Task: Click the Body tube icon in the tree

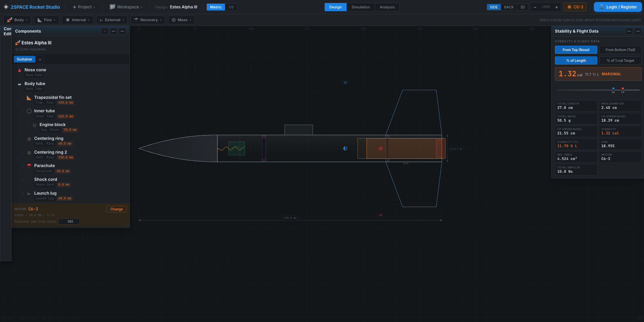Action: (19, 84)
